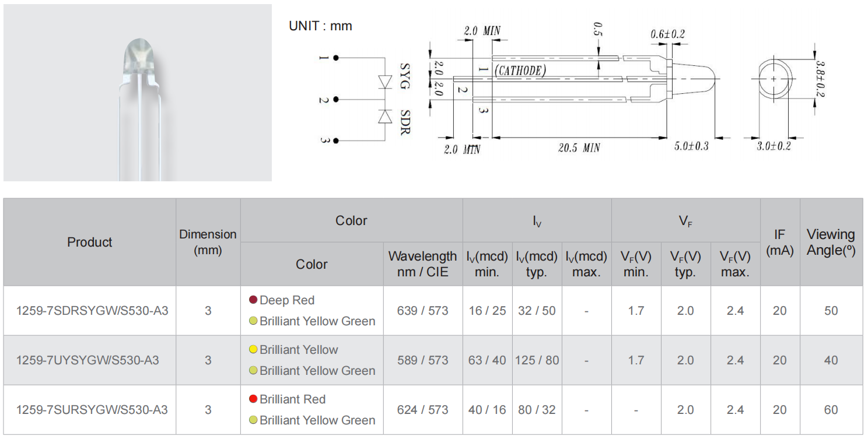Click the 639 / 573 wavelength cell
This screenshot has width=868, height=439.
coord(422,311)
